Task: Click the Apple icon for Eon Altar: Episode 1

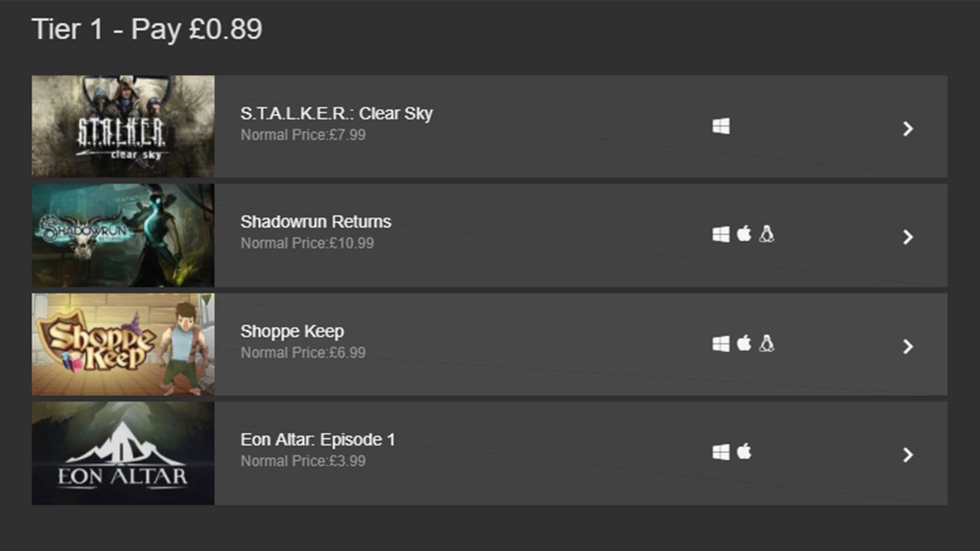Action: pos(744,451)
